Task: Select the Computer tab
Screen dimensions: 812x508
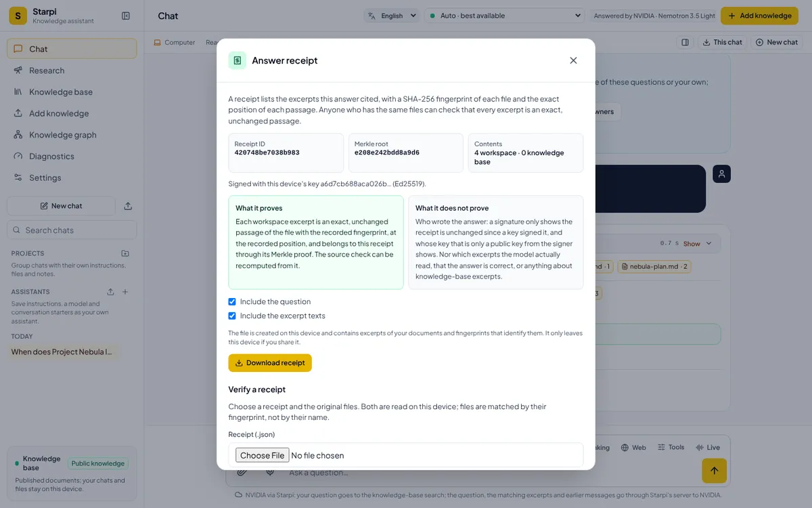Action: click(175, 42)
